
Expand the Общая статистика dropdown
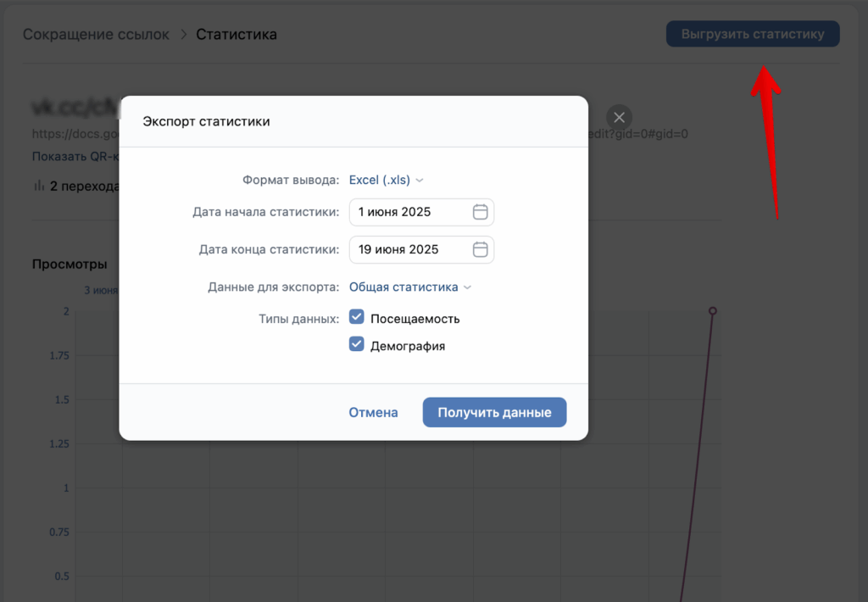[409, 287]
